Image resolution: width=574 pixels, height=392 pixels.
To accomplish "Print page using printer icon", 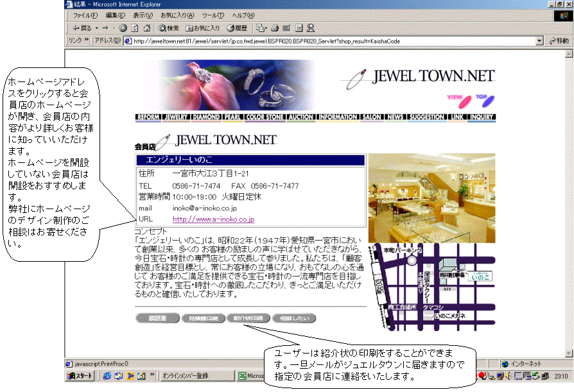I will pos(275,28).
